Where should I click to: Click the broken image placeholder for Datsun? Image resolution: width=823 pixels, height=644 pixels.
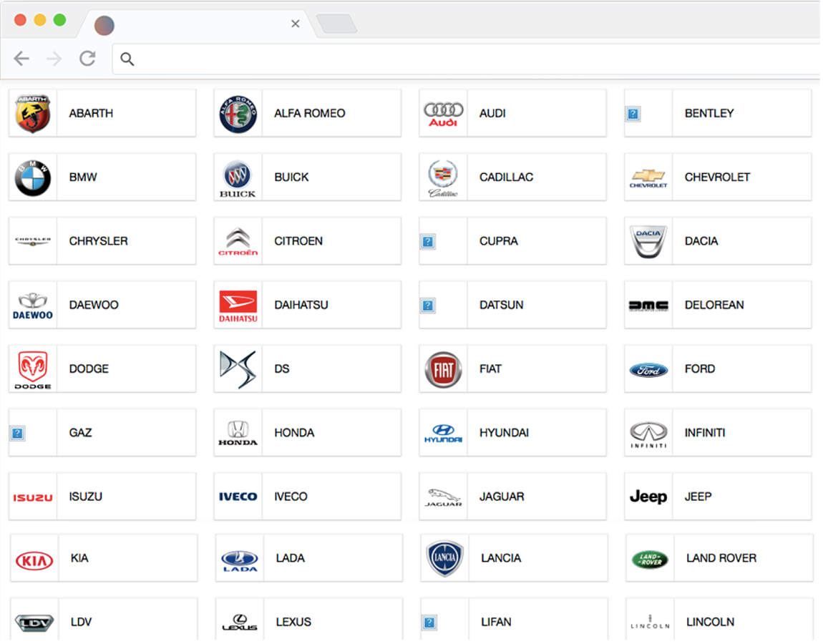(x=428, y=306)
